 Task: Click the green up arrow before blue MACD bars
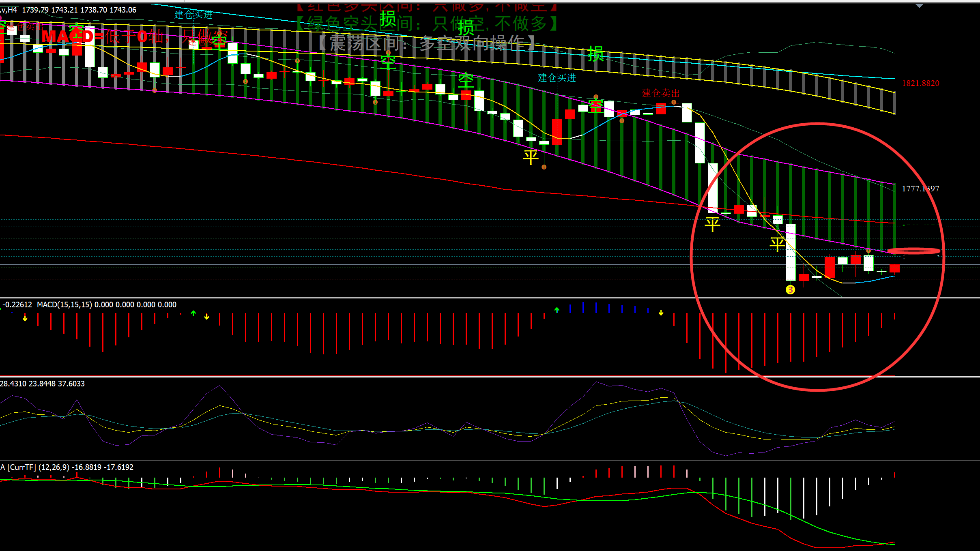click(x=557, y=310)
